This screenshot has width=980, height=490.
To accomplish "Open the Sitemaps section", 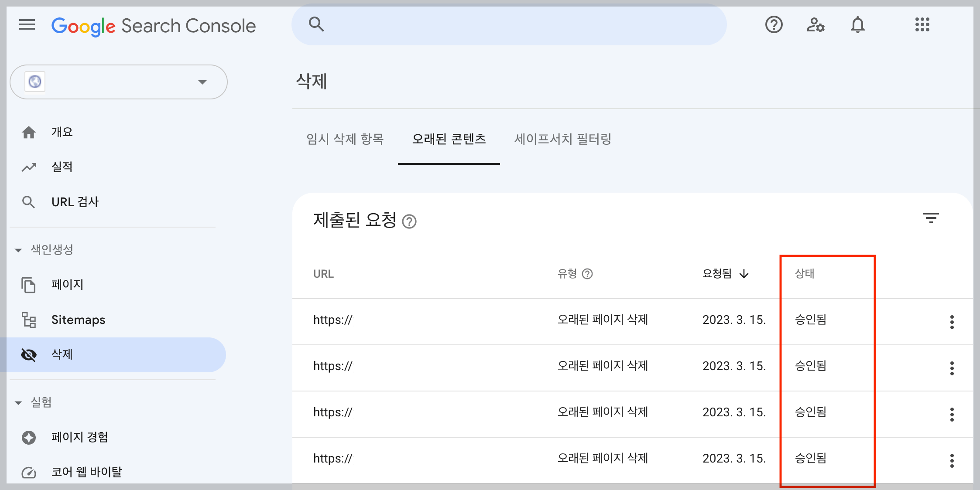I will click(78, 320).
